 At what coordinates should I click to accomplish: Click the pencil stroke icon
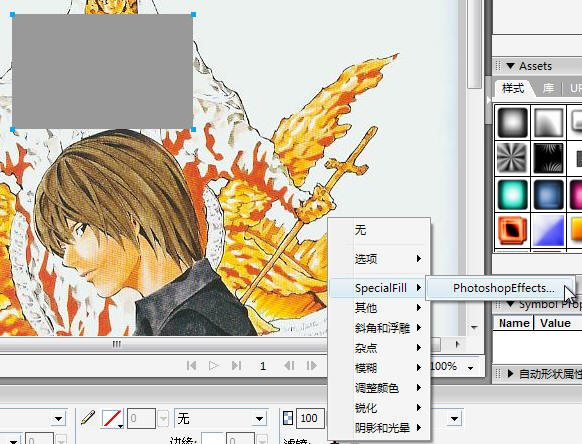pos(88,418)
